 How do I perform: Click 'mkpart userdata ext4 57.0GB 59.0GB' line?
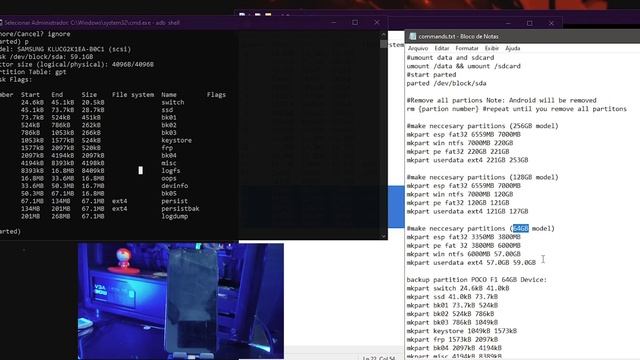tap(471, 262)
